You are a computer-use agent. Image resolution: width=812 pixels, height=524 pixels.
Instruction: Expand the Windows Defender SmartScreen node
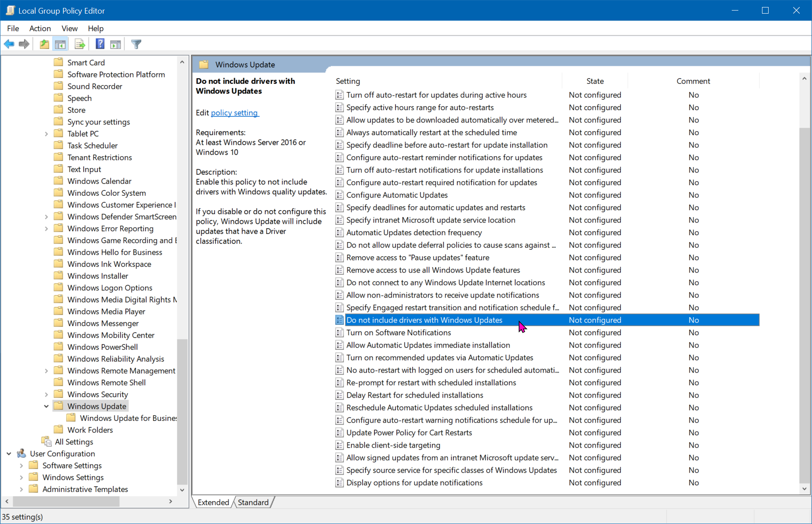point(46,217)
